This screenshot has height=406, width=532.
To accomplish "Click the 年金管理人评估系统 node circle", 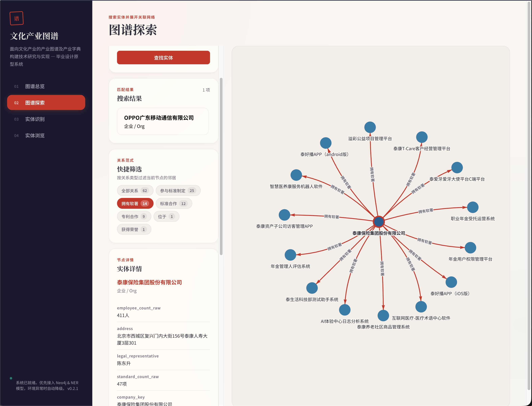I will 290,255.
